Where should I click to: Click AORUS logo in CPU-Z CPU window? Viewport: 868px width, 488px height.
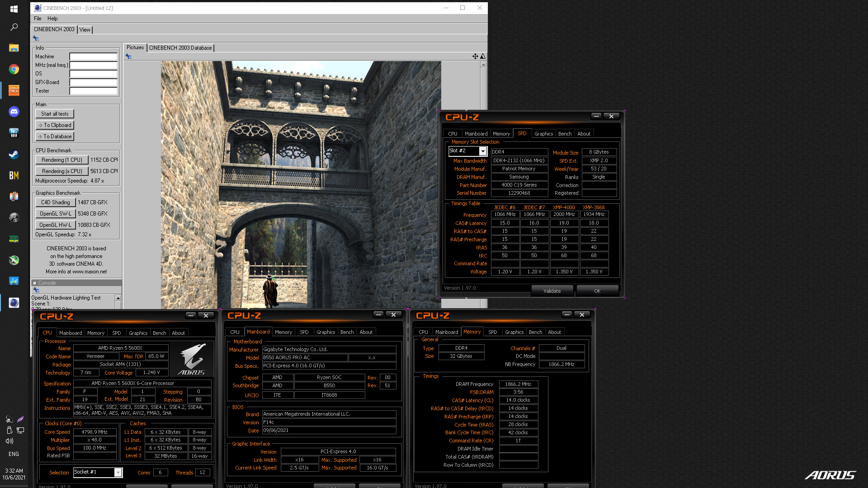[x=192, y=359]
